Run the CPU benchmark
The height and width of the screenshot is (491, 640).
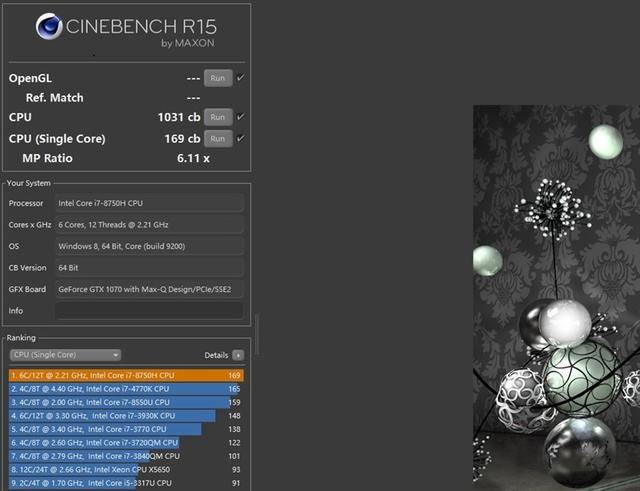click(218, 117)
